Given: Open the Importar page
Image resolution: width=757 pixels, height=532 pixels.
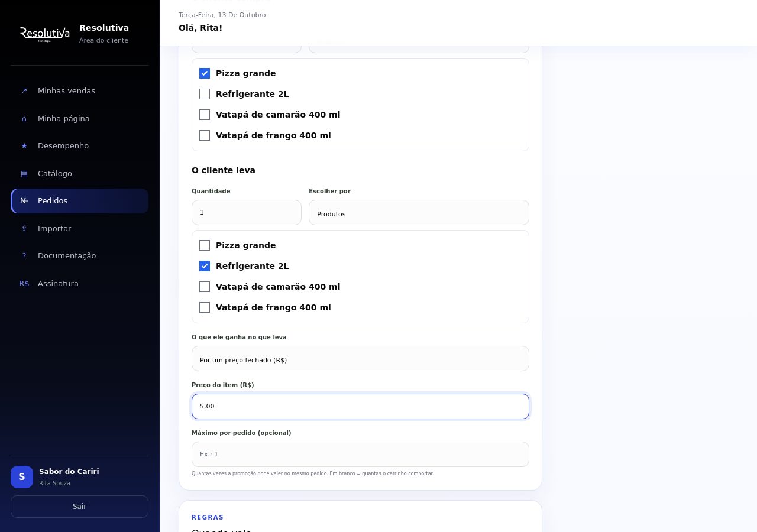Looking at the screenshot, I should tap(80, 229).
